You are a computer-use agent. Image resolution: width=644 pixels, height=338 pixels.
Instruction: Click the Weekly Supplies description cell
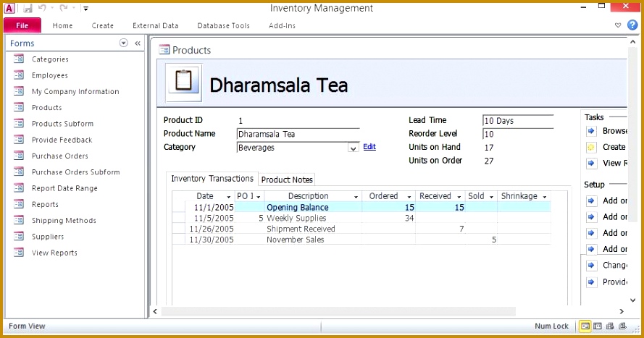(314, 218)
